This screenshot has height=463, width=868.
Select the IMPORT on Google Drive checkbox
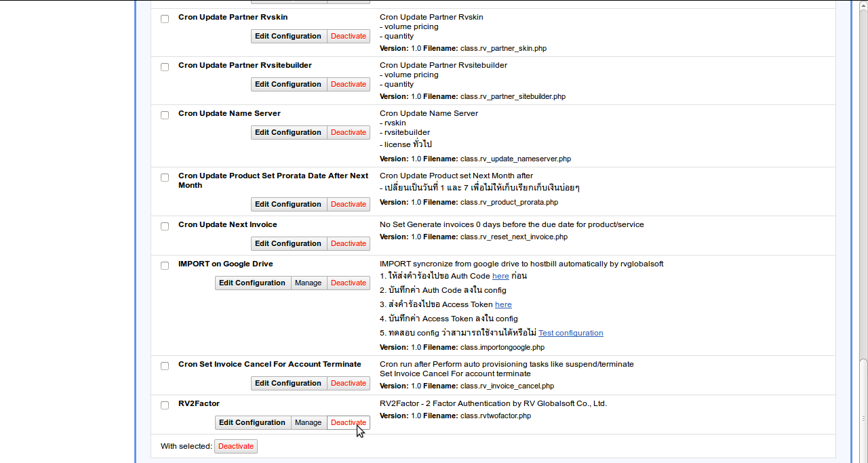(165, 266)
